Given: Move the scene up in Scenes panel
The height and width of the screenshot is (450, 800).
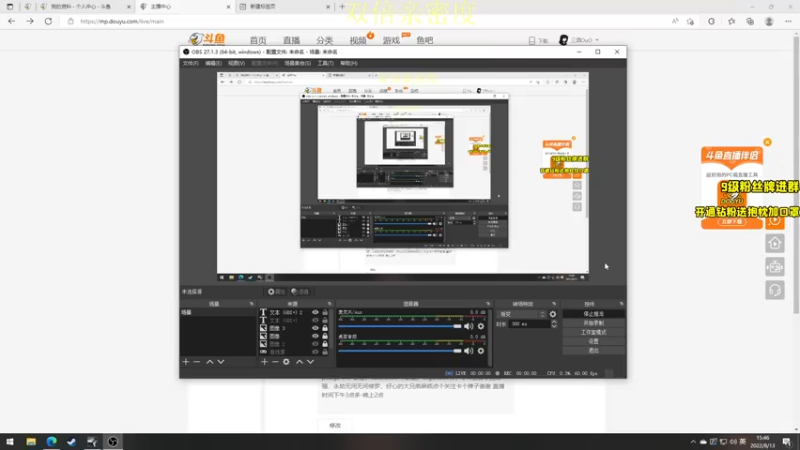Looking at the screenshot, I should point(210,362).
